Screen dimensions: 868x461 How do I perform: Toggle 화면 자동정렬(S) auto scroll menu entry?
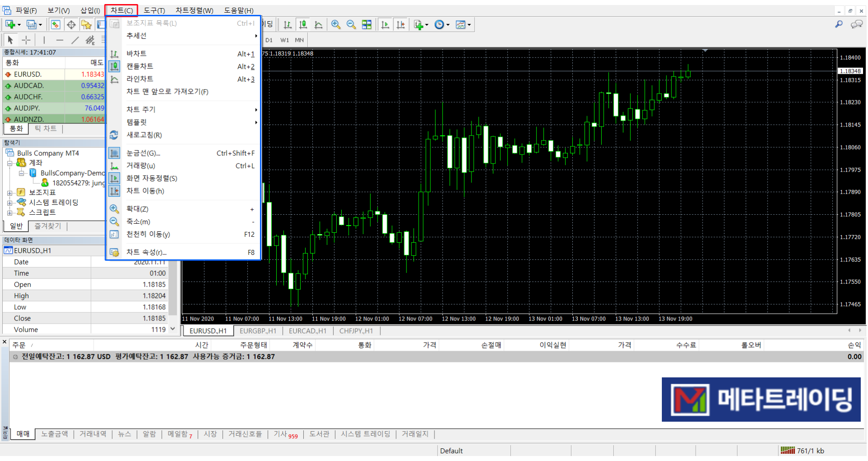(151, 179)
